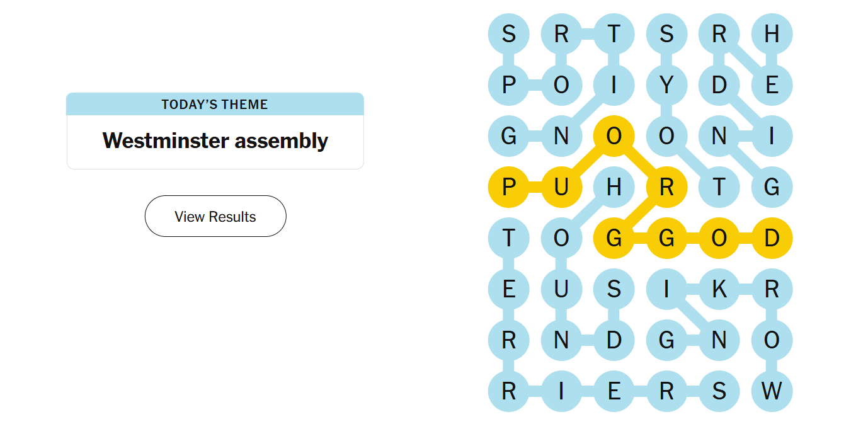
Task: Select the yellow G linked to yellow R
Action: 614,238
